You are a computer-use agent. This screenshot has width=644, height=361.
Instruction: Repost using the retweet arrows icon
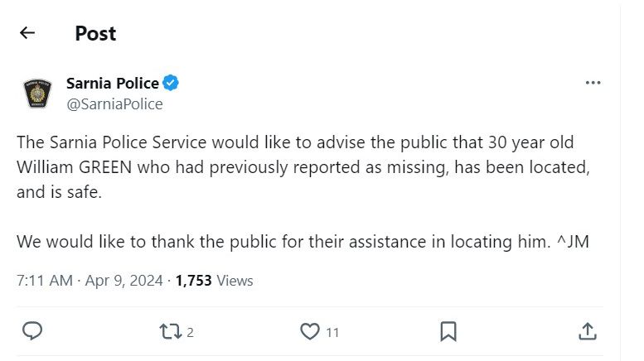point(169,332)
